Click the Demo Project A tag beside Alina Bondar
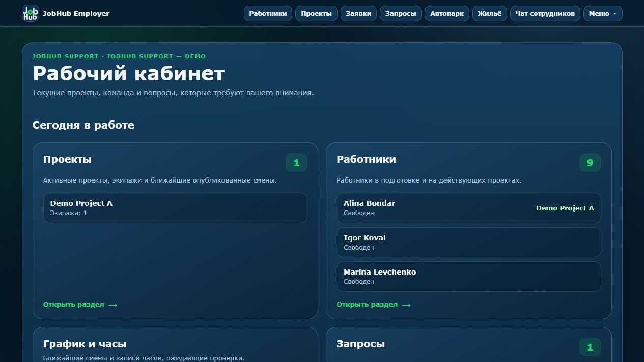Image resolution: width=644 pixels, height=362 pixels. coord(565,208)
